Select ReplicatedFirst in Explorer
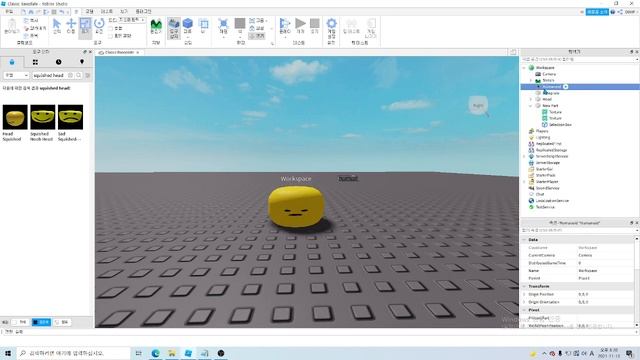The image size is (640, 360). coord(545,144)
